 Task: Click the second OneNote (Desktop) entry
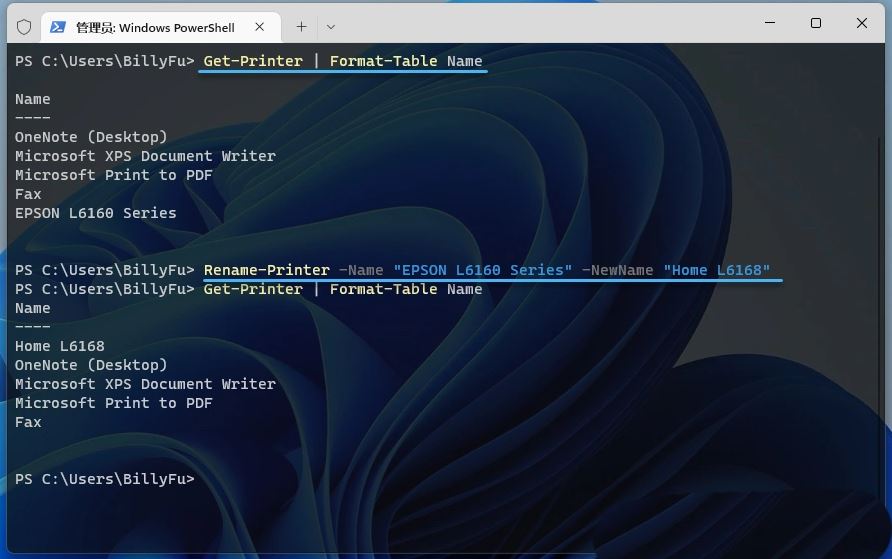pyautogui.click(x=91, y=365)
